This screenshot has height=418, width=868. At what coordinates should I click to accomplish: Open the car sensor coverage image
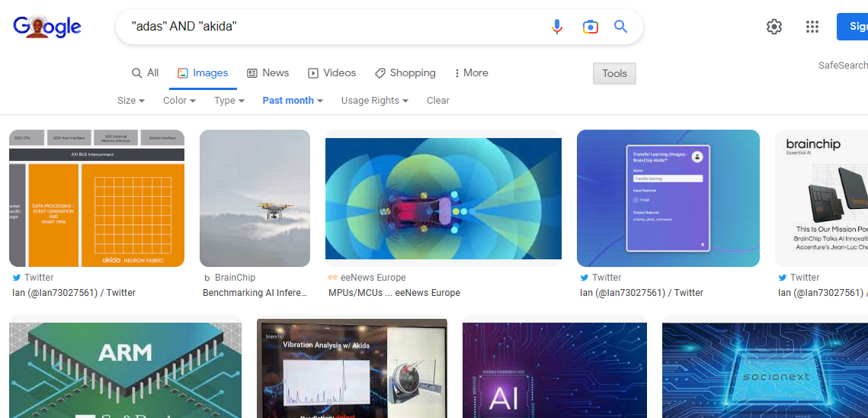[444, 198]
